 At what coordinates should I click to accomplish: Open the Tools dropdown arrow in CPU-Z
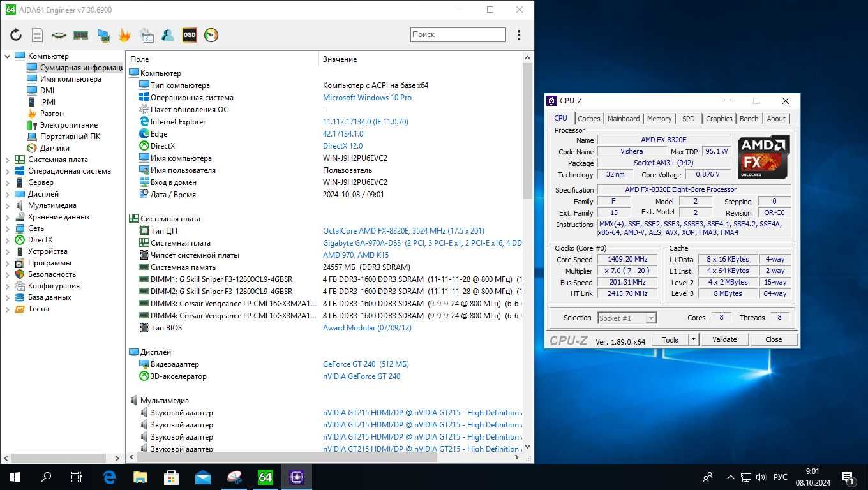[x=693, y=339]
